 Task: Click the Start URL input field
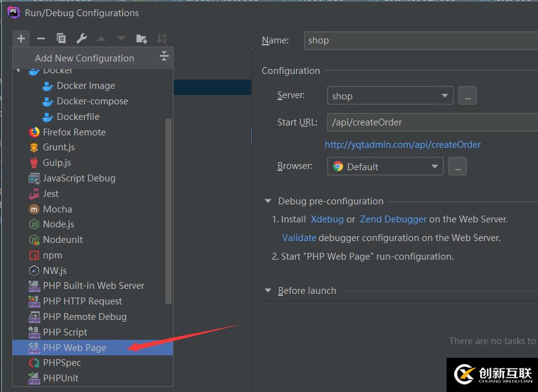click(429, 122)
